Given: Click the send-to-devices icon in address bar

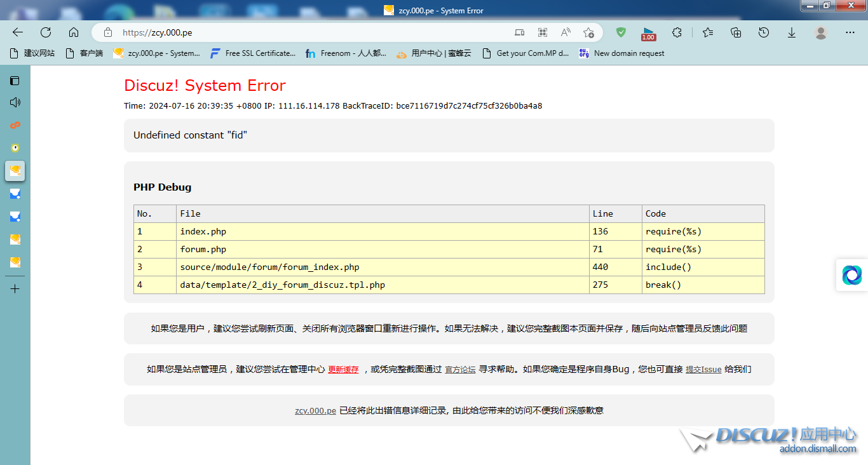Looking at the screenshot, I should (x=520, y=32).
